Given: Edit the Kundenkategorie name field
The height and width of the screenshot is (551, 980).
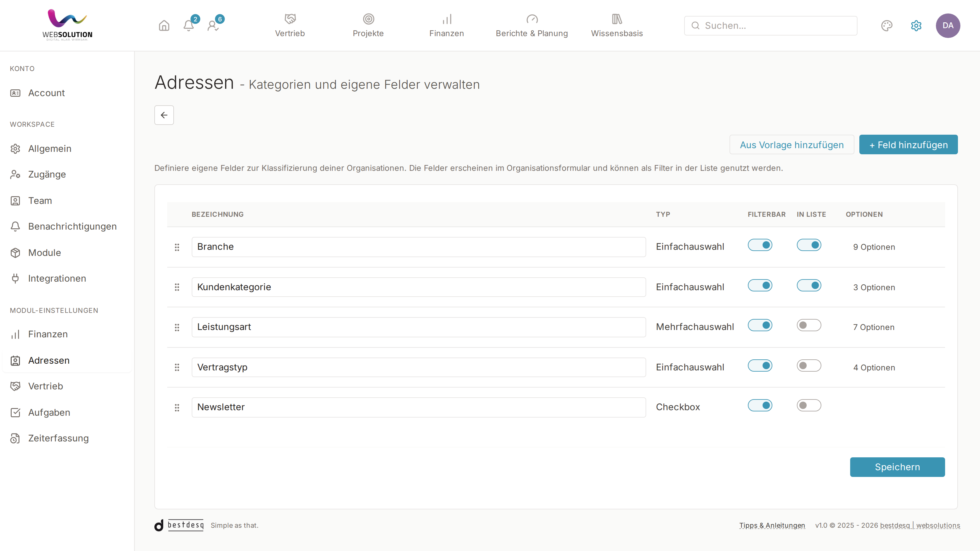Looking at the screenshot, I should coord(418,287).
